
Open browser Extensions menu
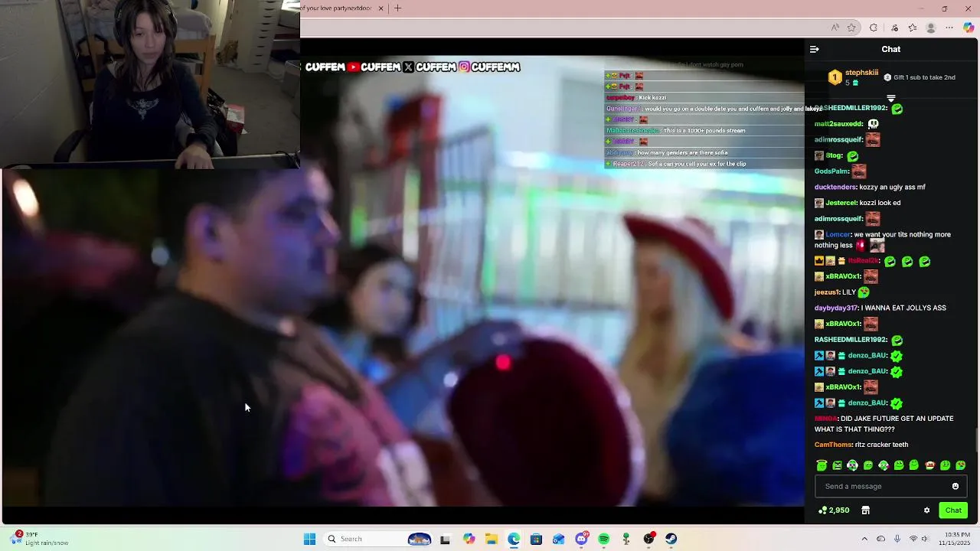coord(874,28)
